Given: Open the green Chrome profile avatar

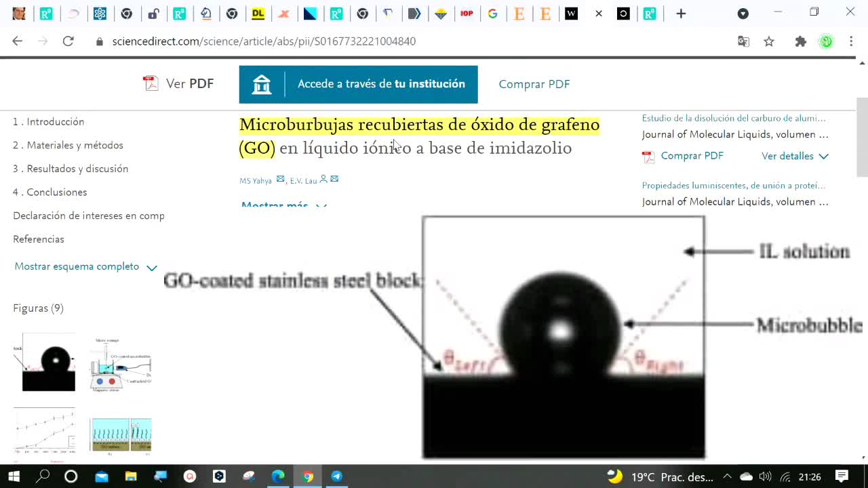Looking at the screenshot, I should tap(826, 41).
